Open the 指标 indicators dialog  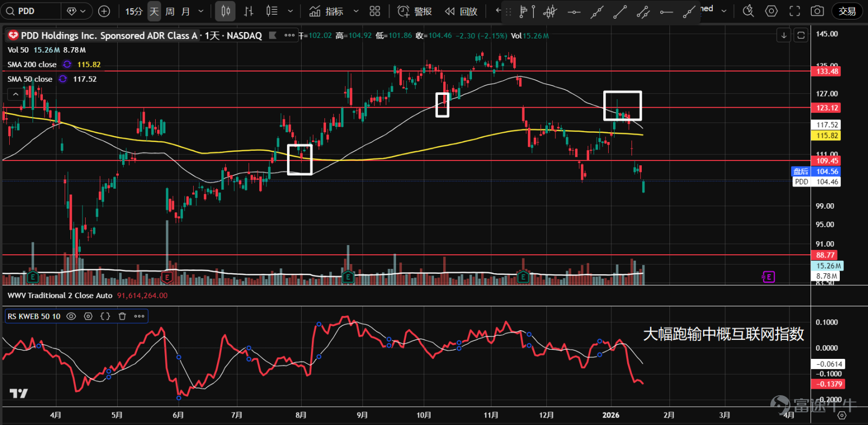pyautogui.click(x=326, y=11)
